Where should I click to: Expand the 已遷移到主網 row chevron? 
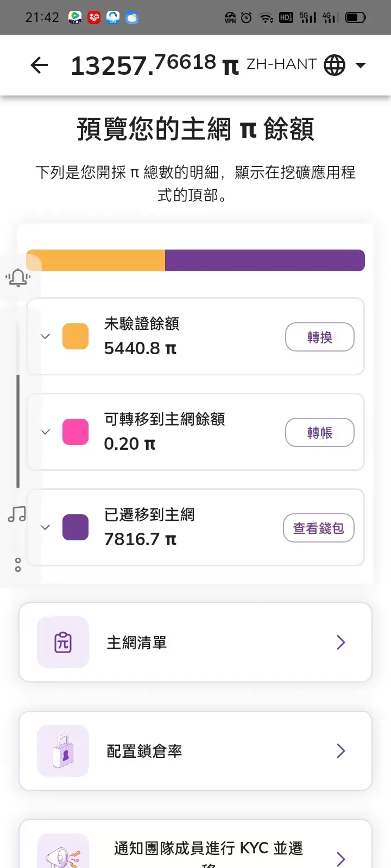pos(46,527)
